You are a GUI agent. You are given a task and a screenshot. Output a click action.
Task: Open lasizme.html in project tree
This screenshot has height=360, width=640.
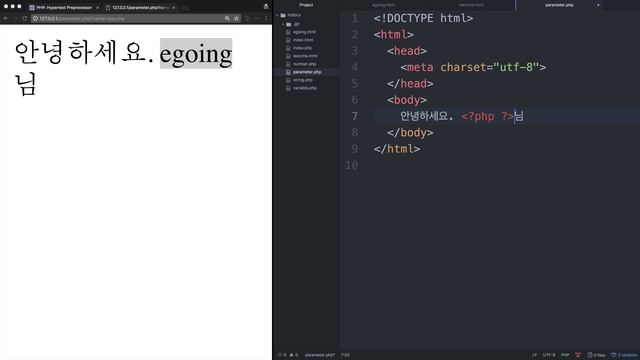pyautogui.click(x=305, y=56)
